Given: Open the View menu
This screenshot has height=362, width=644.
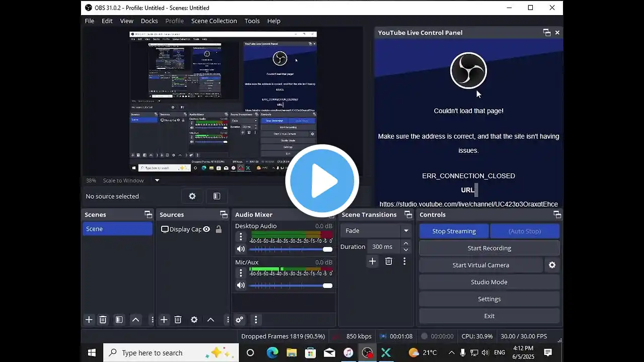Looking at the screenshot, I should click(x=127, y=21).
